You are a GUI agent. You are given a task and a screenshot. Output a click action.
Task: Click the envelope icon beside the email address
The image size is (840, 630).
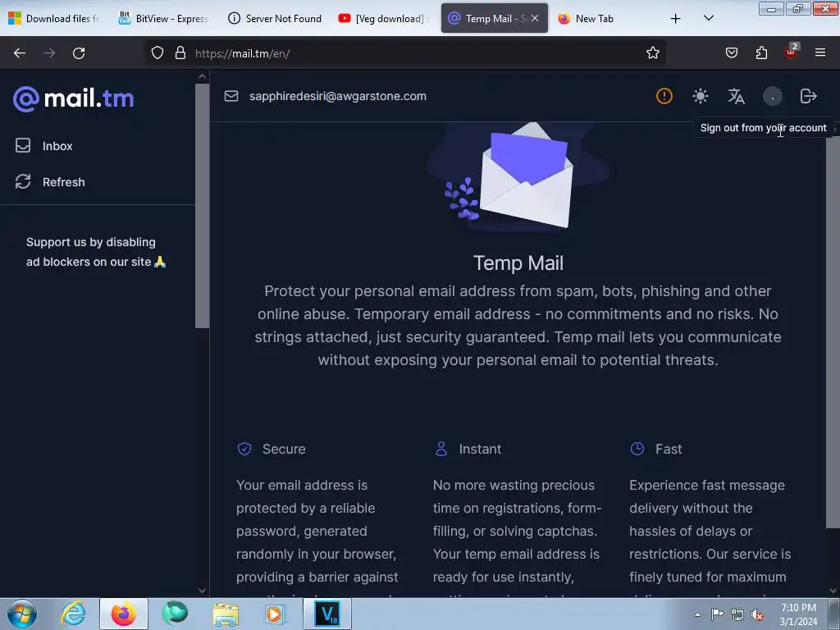(x=231, y=96)
